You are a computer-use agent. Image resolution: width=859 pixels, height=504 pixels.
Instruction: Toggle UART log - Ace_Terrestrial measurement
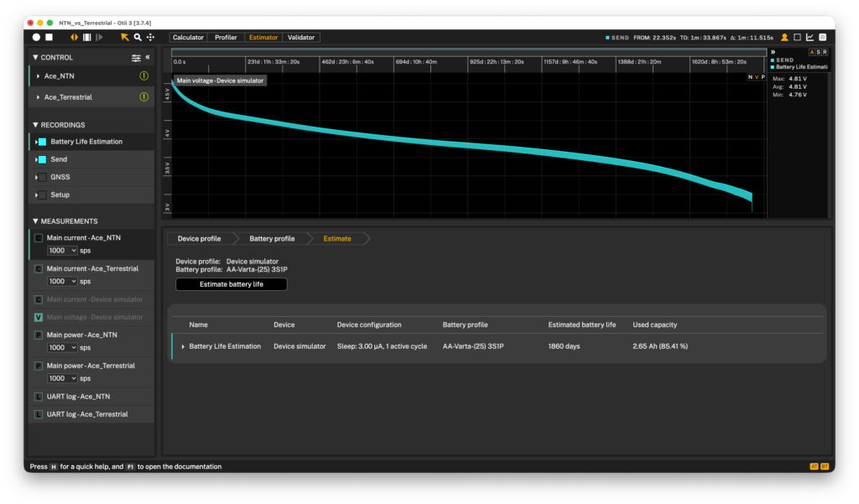point(39,415)
